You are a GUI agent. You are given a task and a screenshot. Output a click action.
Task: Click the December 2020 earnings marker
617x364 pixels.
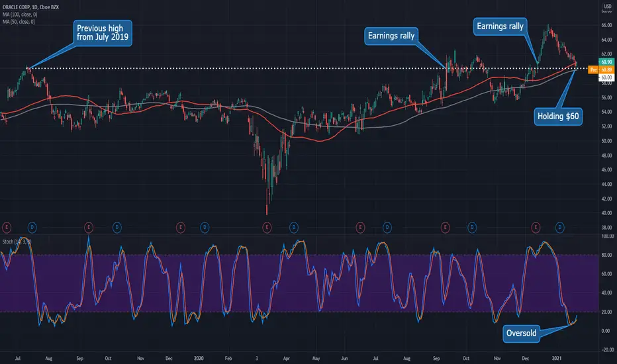pyautogui.click(x=535, y=227)
